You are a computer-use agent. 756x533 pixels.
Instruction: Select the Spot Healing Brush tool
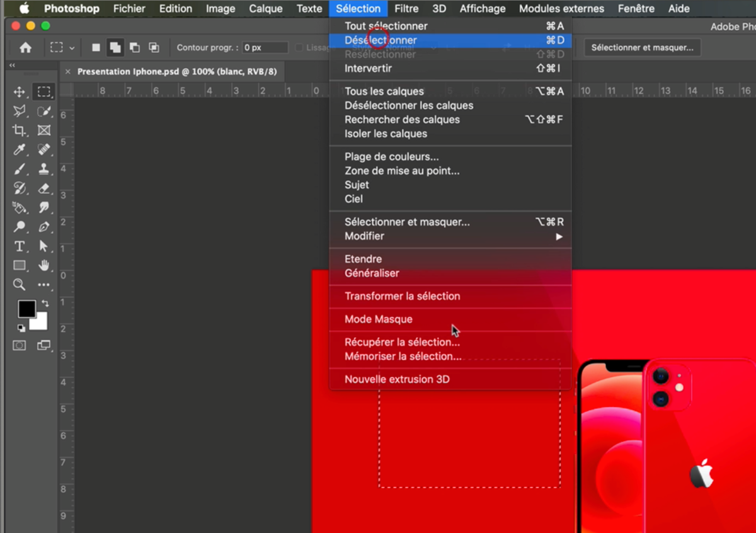coord(43,150)
